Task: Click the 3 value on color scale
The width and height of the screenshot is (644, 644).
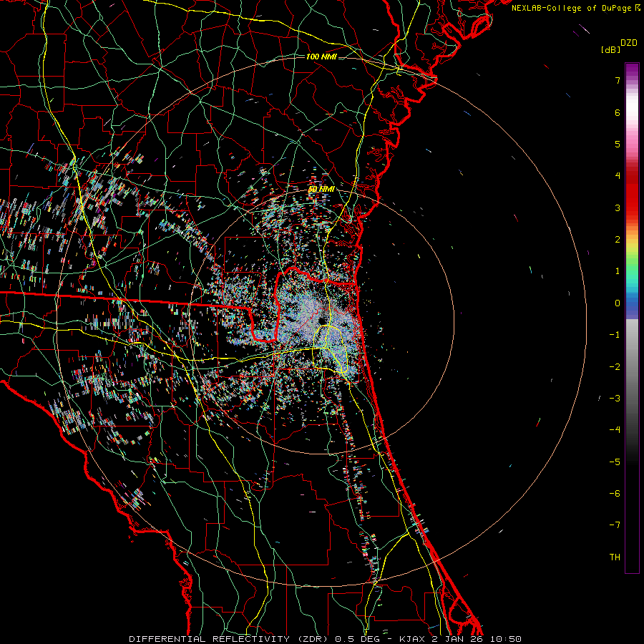Action: (618, 208)
